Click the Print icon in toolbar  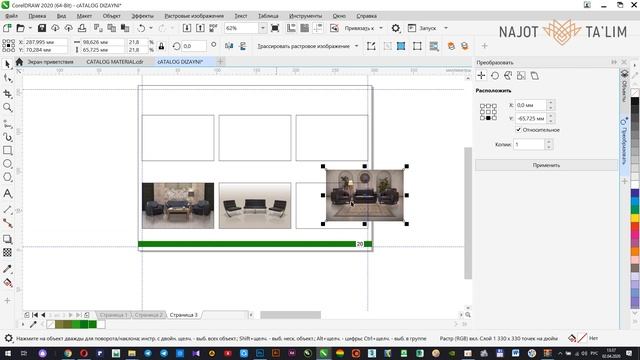click(82, 28)
